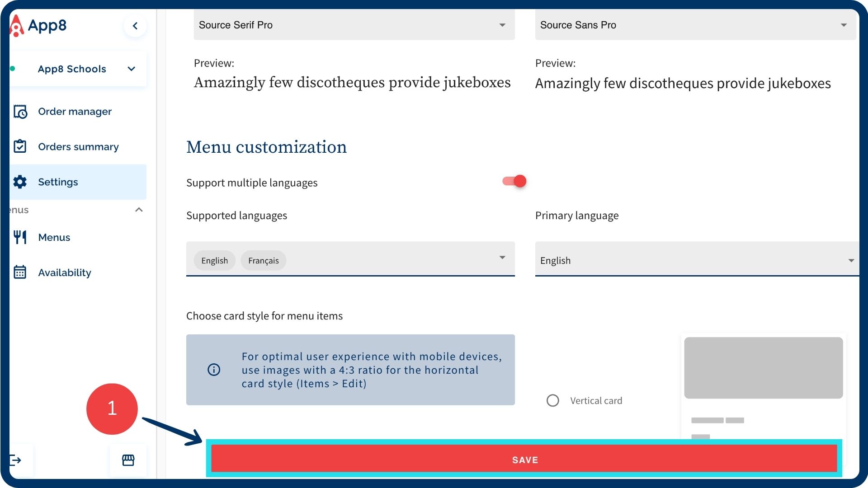Click the Orders summary clipboard icon
The image size is (868, 488).
point(20,146)
